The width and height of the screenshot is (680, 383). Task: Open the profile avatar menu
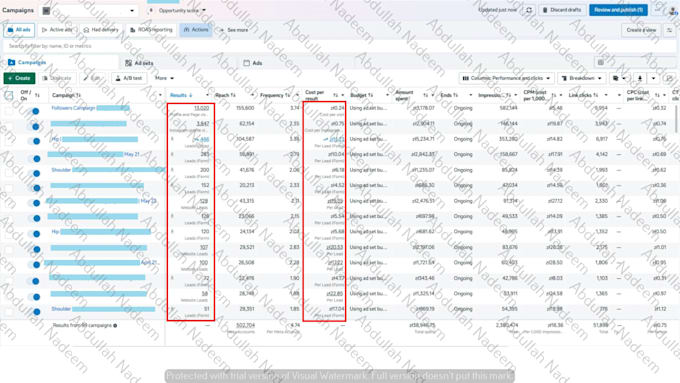[x=673, y=11]
